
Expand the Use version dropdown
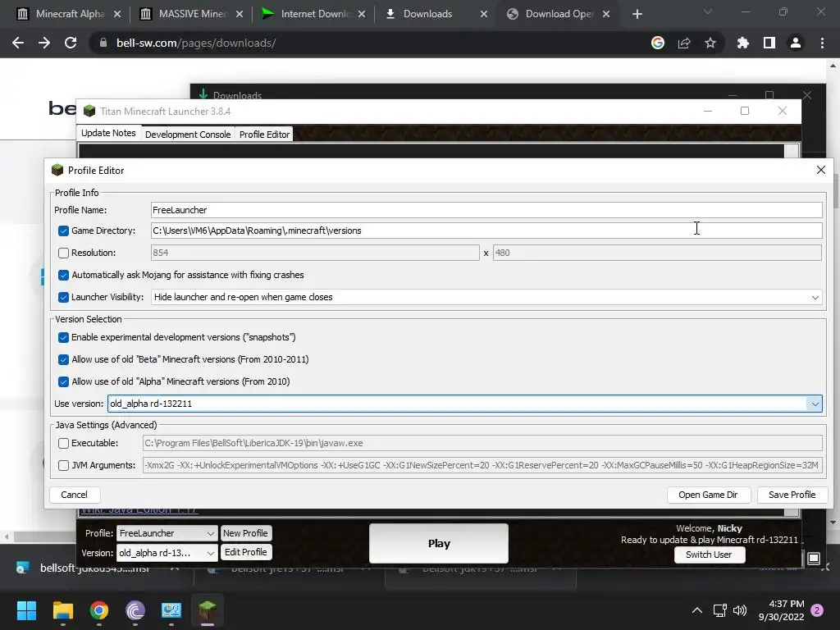815,404
